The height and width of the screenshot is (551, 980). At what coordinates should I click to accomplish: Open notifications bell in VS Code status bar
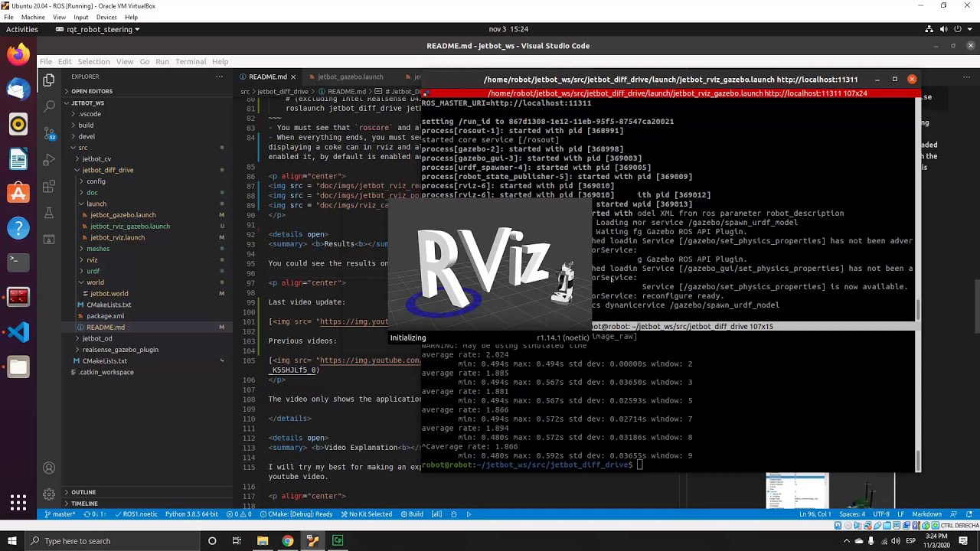[970, 514]
